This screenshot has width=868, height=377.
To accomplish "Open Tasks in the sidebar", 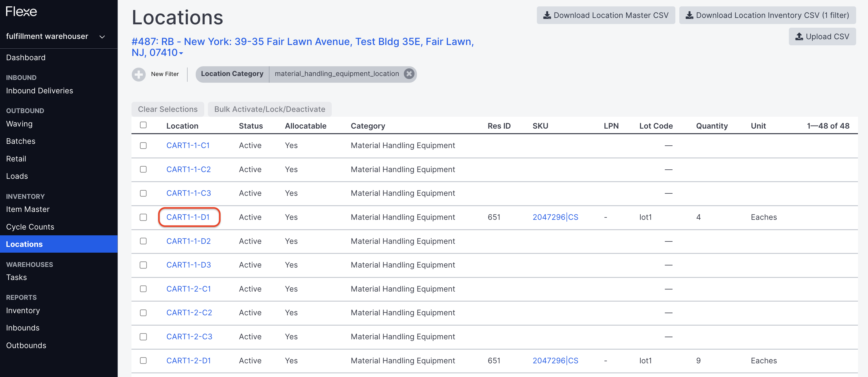I will point(16,278).
